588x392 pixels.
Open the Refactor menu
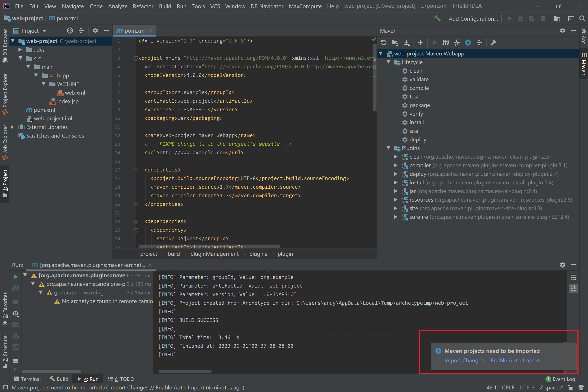(x=143, y=6)
